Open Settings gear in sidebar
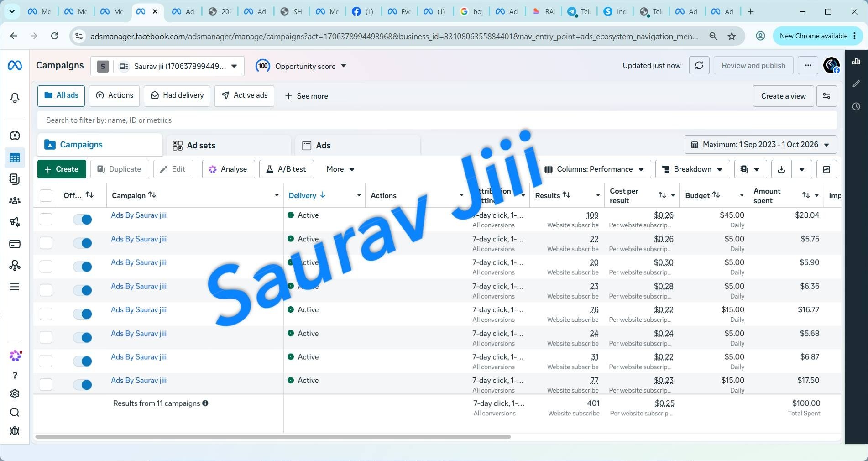868x461 pixels. tap(15, 393)
